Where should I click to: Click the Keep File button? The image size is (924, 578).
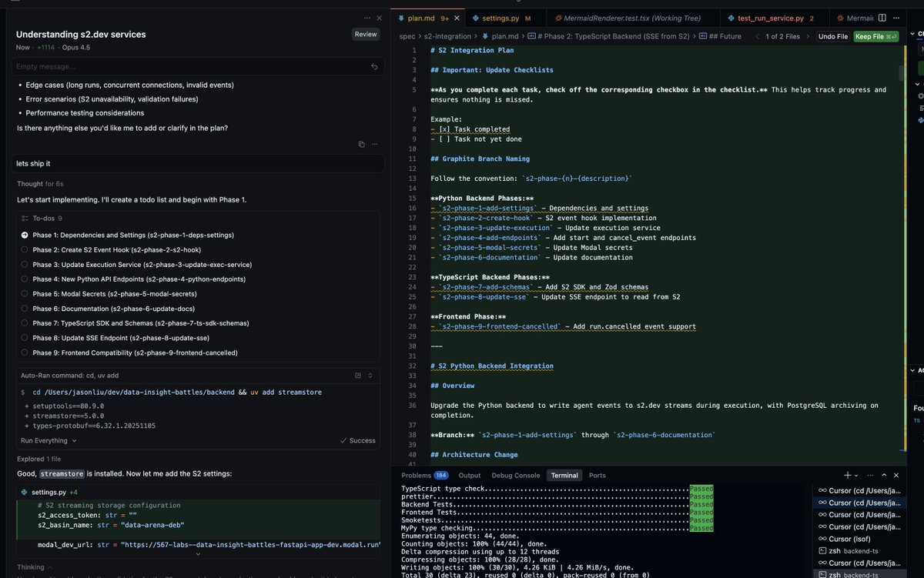pos(875,36)
